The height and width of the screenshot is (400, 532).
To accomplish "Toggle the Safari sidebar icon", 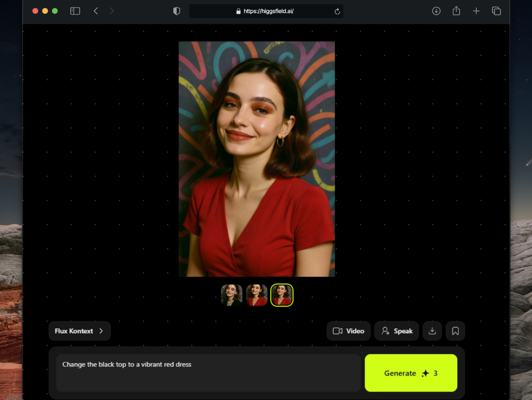I will 75,11.
